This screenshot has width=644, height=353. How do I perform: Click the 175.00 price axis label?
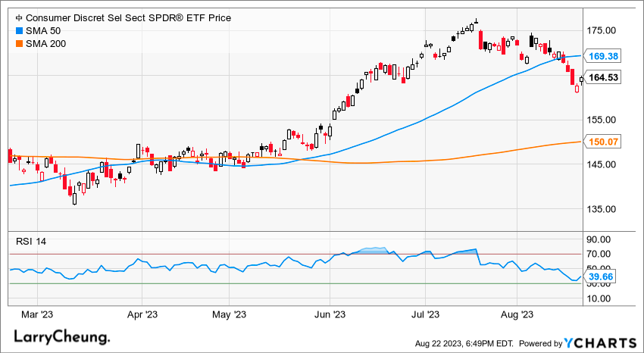(602, 31)
